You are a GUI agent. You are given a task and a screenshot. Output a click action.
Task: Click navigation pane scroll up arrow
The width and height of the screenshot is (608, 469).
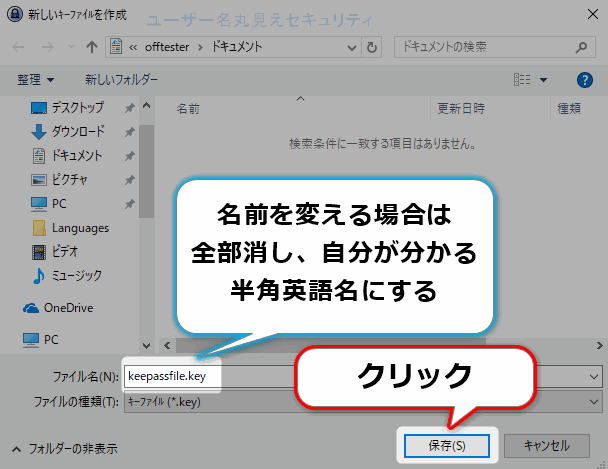point(146,105)
